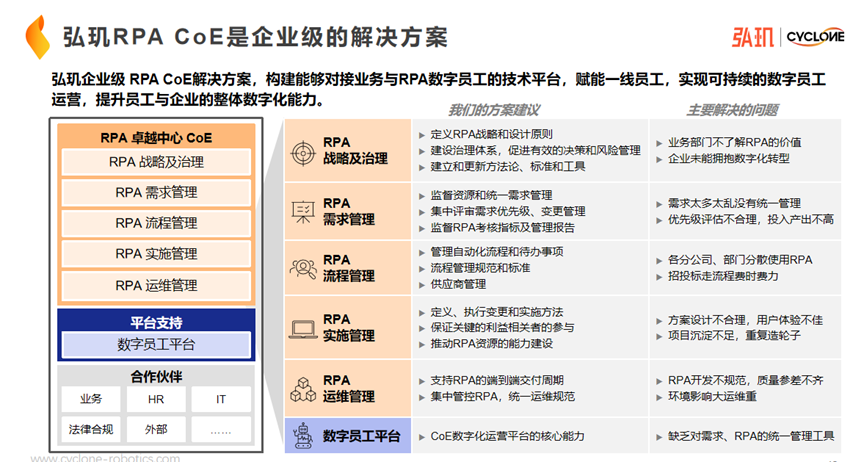Click the presentation board icon for RPA需求管理
The width and height of the screenshot is (864, 462).
[x=303, y=212]
